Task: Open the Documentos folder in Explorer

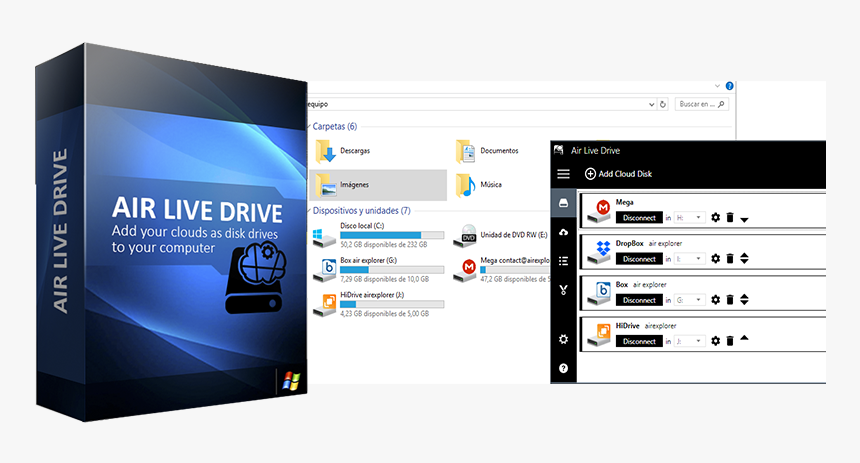Action: click(x=487, y=151)
